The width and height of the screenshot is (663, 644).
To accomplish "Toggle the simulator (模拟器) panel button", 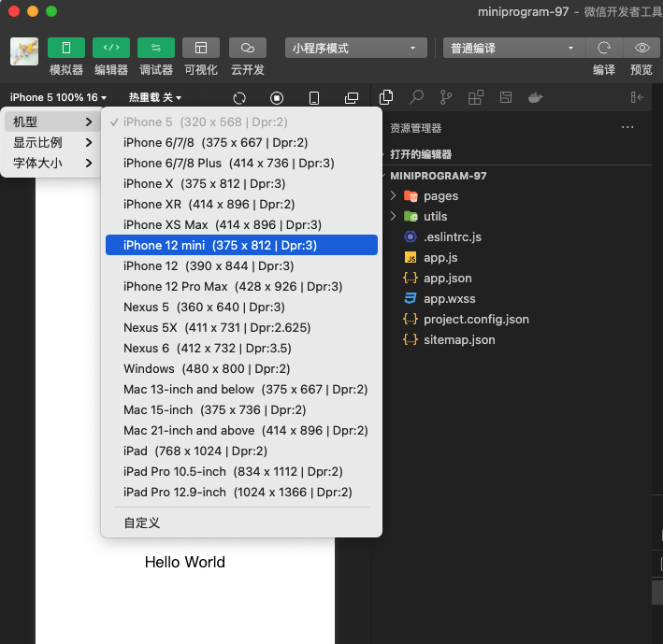I will click(x=66, y=48).
